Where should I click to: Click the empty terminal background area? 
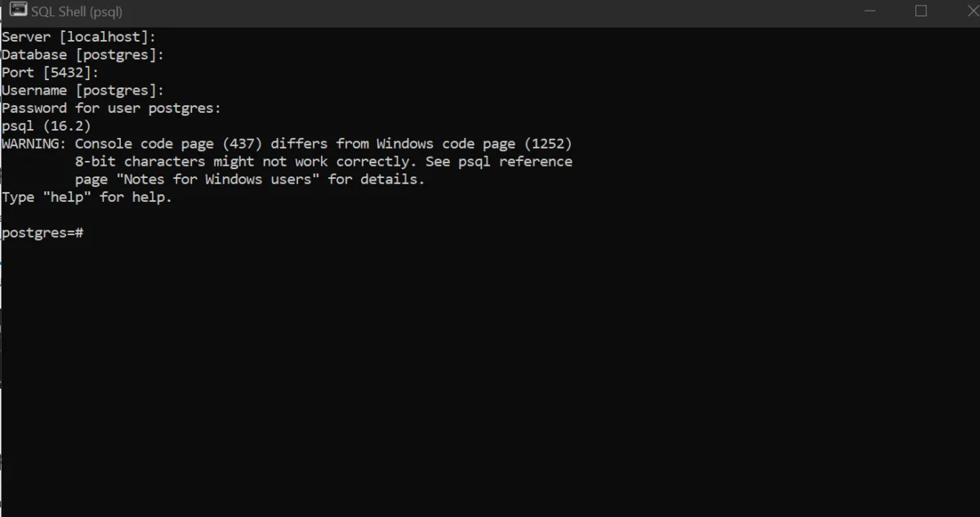tap(490, 368)
